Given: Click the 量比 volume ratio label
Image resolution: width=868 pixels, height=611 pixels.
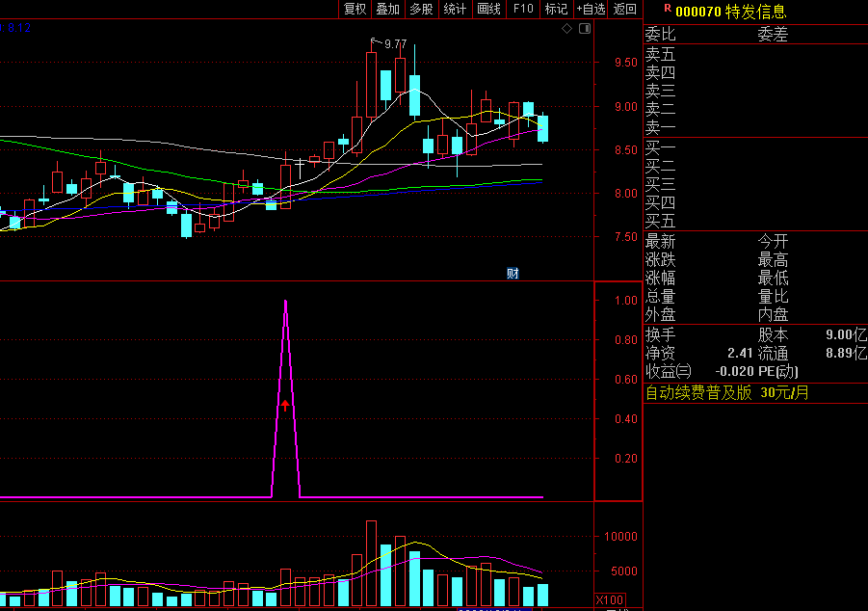Looking at the screenshot, I should (x=773, y=297).
